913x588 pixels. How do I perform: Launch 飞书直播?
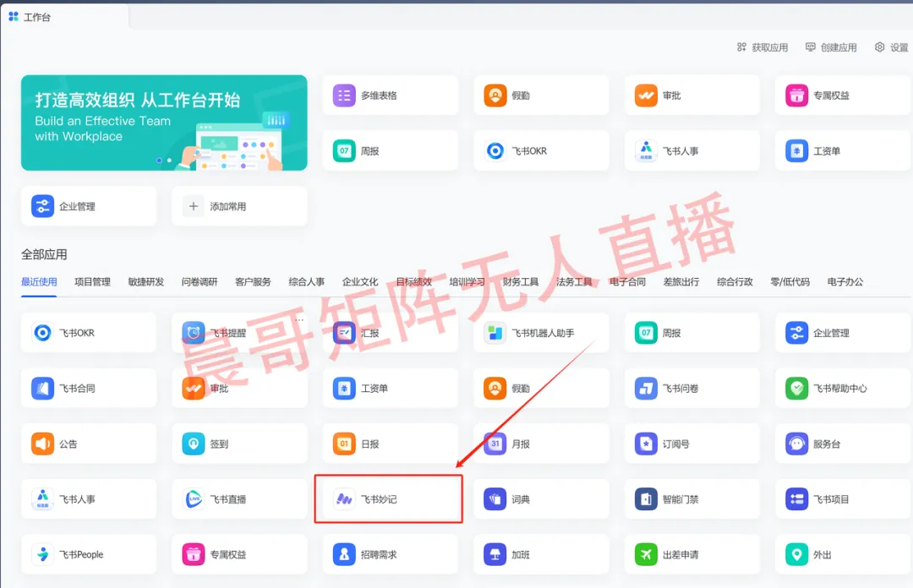point(239,499)
